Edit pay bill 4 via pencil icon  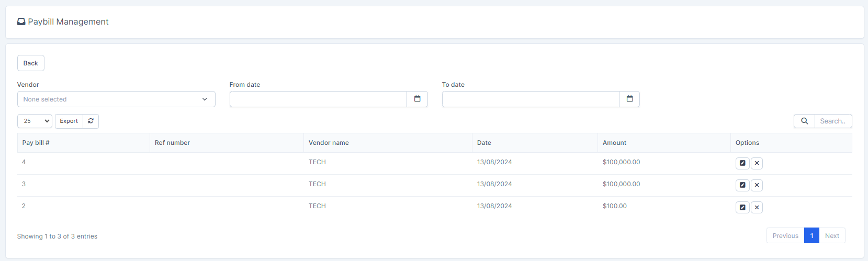click(x=742, y=163)
